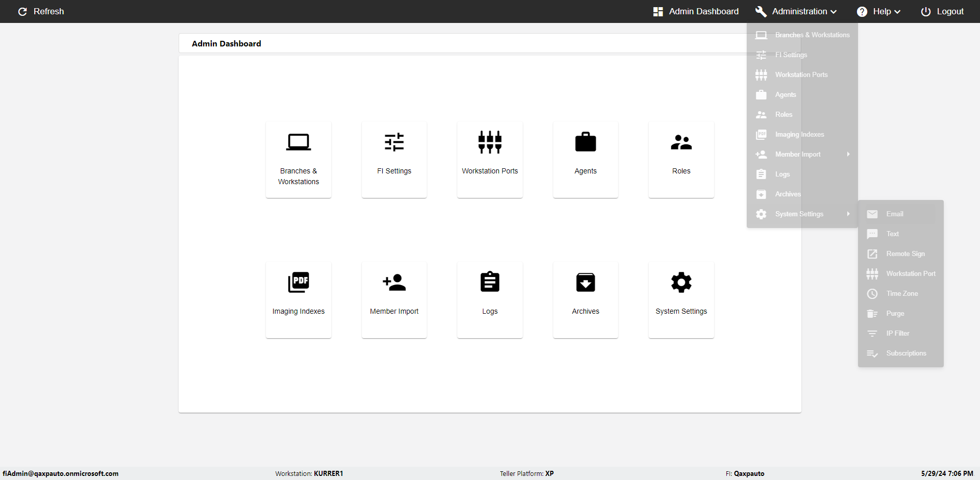Image resolution: width=980 pixels, height=480 pixels.
Task: Open the Member Import dashboard tile
Action: coord(394,300)
